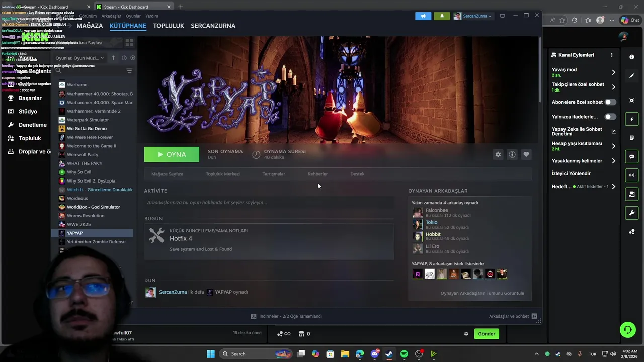Open the Yardım menu in Steam
The width and height of the screenshot is (644, 362).
click(x=152, y=16)
